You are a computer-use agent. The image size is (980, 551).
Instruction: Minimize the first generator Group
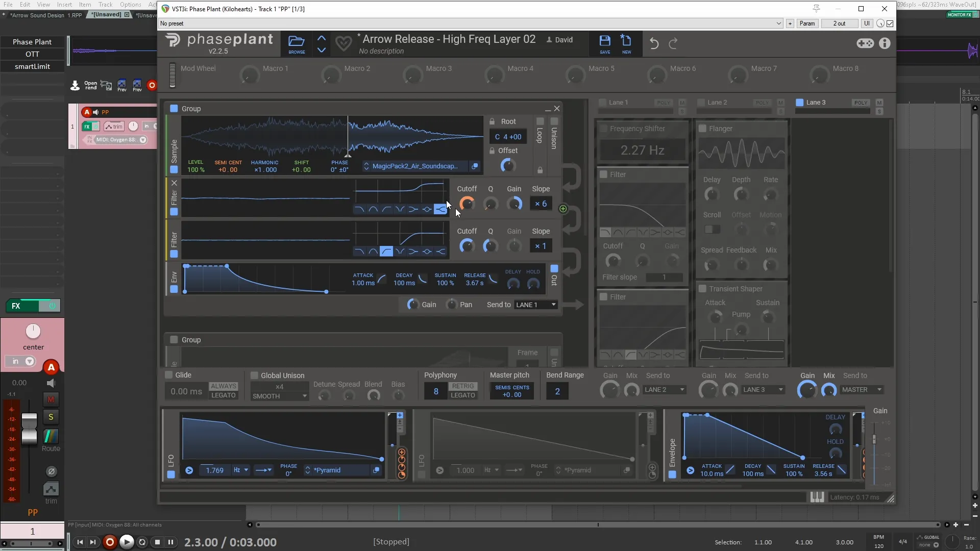[x=548, y=109]
